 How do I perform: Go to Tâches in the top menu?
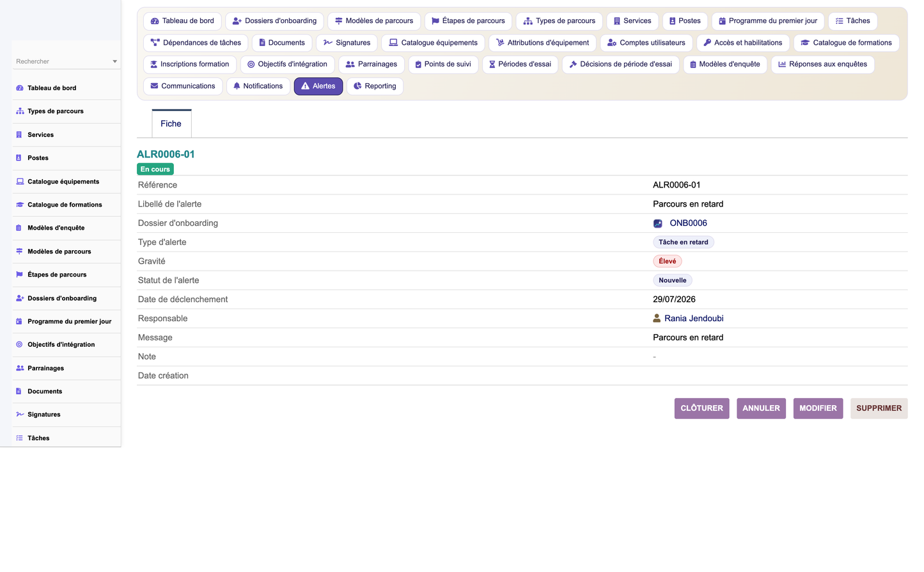tap(852, 21)
